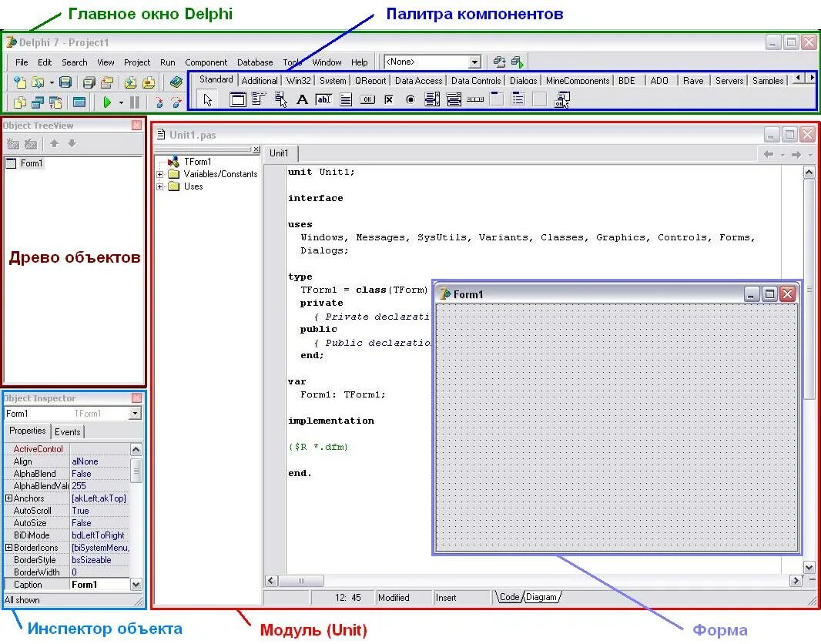Screen dimensions: 821x644
Task: Pick the ListBox component icon
Action: pyautogui.click(x=432, y=99)
